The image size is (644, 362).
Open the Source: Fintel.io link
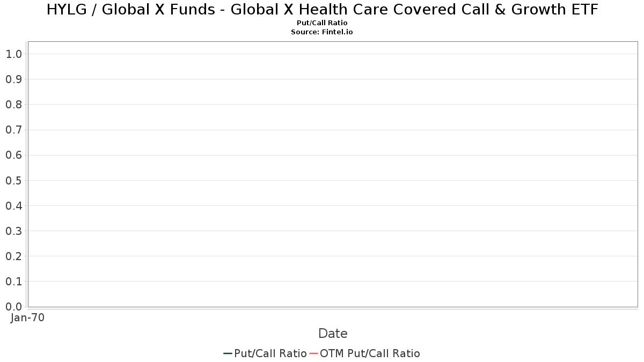tap(322, 32)
